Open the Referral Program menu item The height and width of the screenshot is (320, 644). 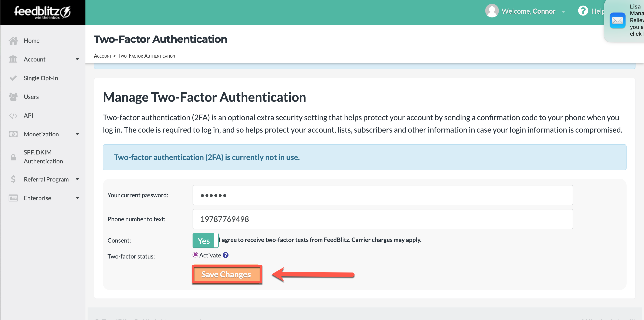point(46,179)
